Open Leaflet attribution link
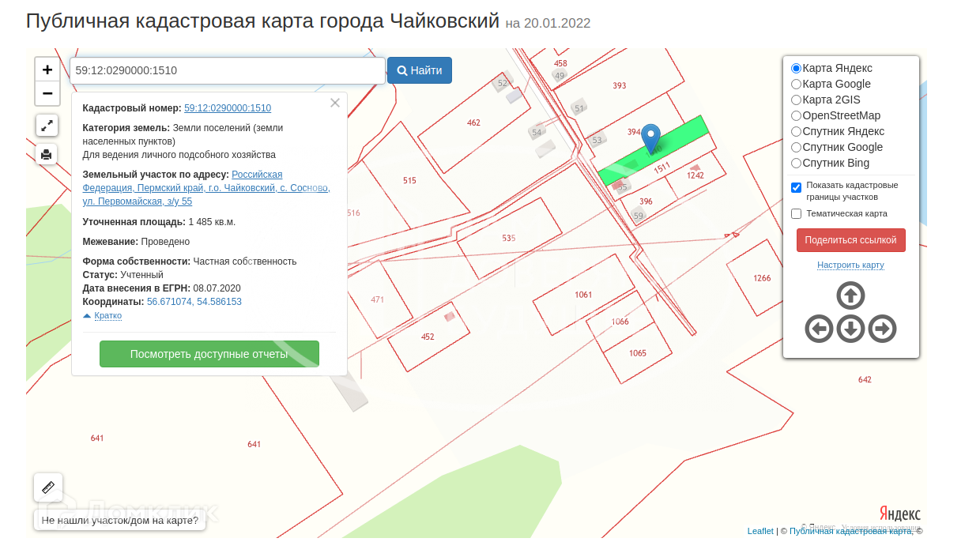The image size is (980, 557). point(760,531)
